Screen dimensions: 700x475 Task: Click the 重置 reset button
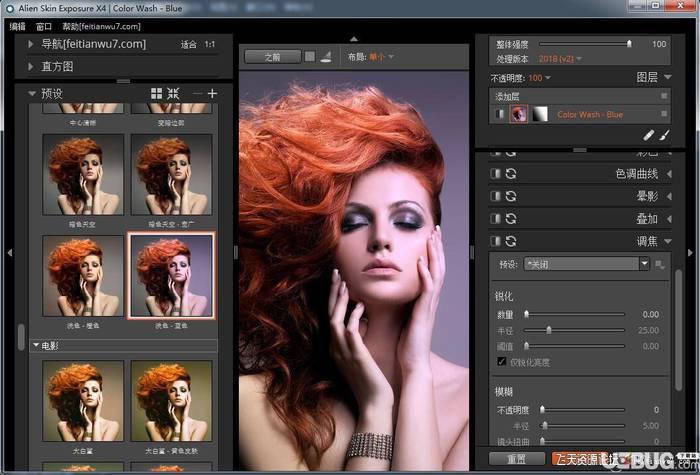pos(517,458)
